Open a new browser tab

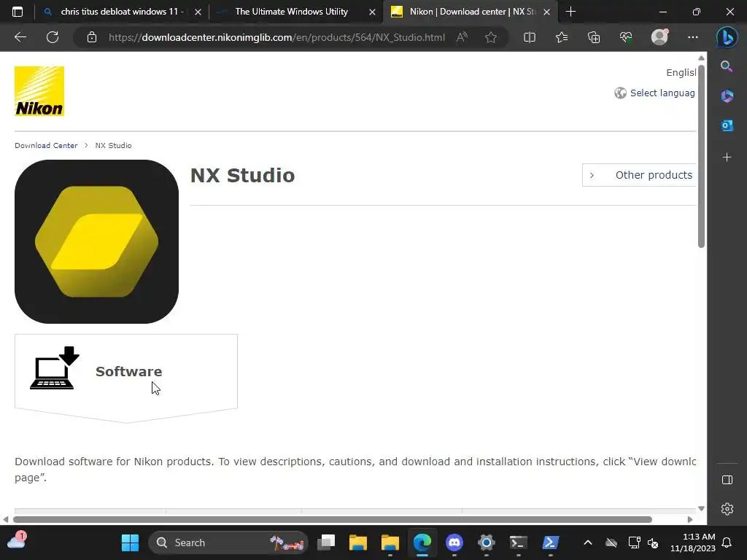[570, 12]
